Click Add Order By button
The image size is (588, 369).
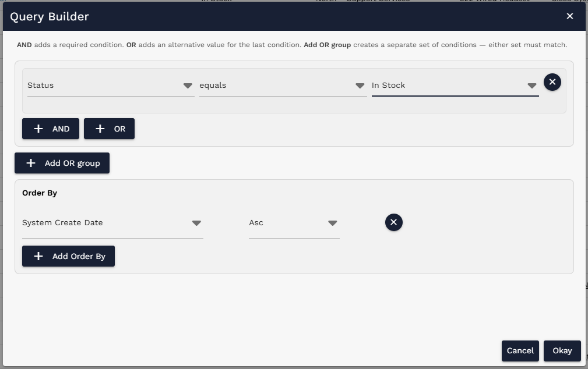[x=68, y=256]
